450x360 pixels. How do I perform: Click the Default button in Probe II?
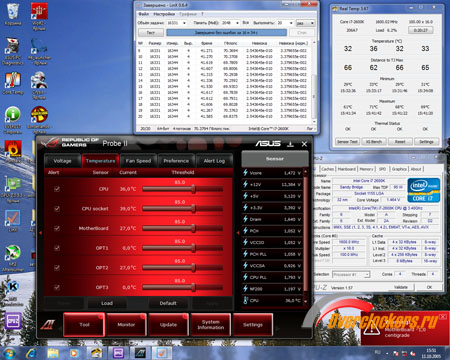[x=168, y=303]
